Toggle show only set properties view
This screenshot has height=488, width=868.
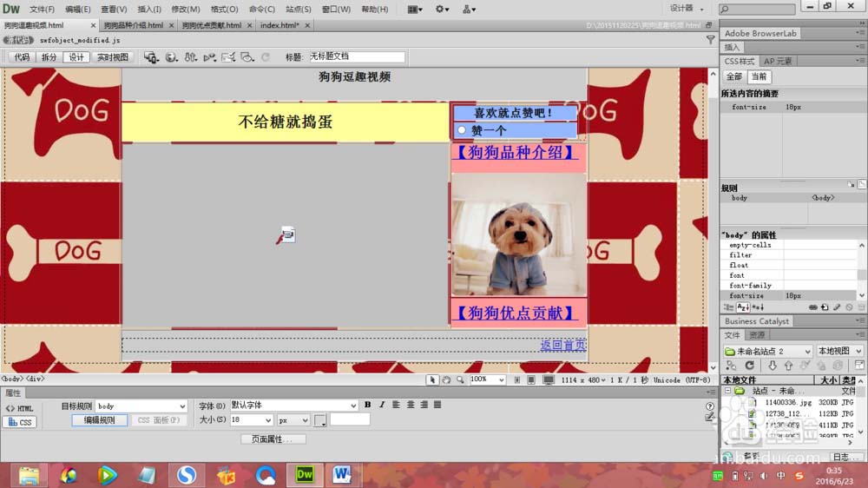click(x=758, y=307)
